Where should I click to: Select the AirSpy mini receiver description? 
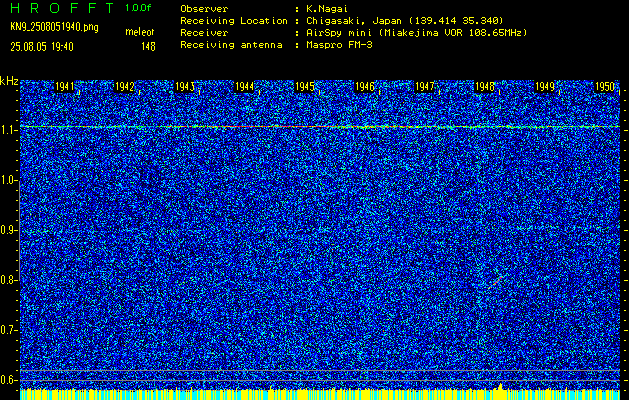417,32
